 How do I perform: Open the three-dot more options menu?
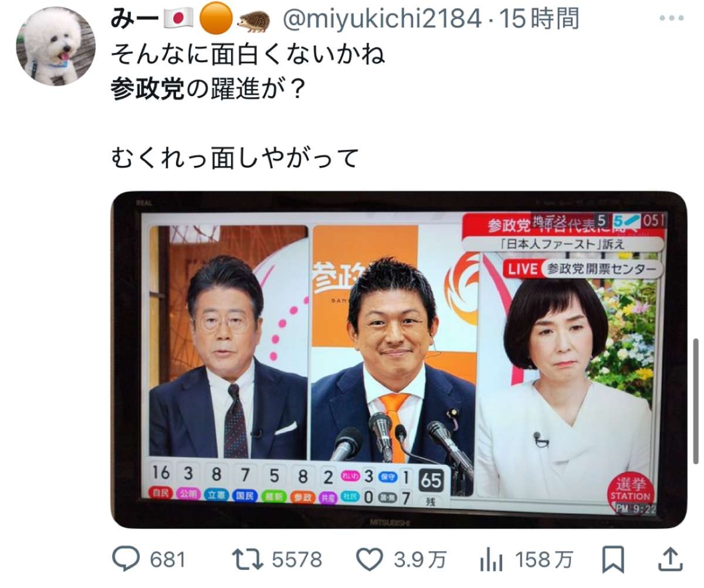pyautogui.click(x=671, y=19)
